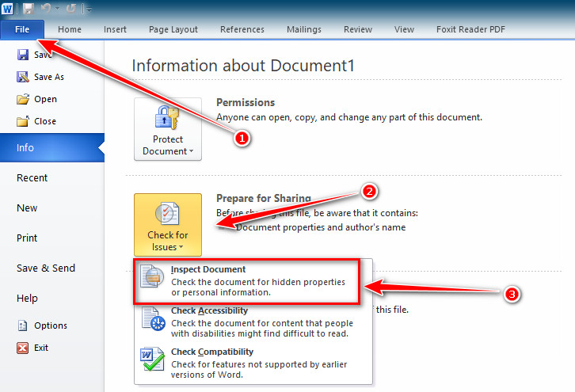Open Save & Send in sidebar

[x=46, y=268]
